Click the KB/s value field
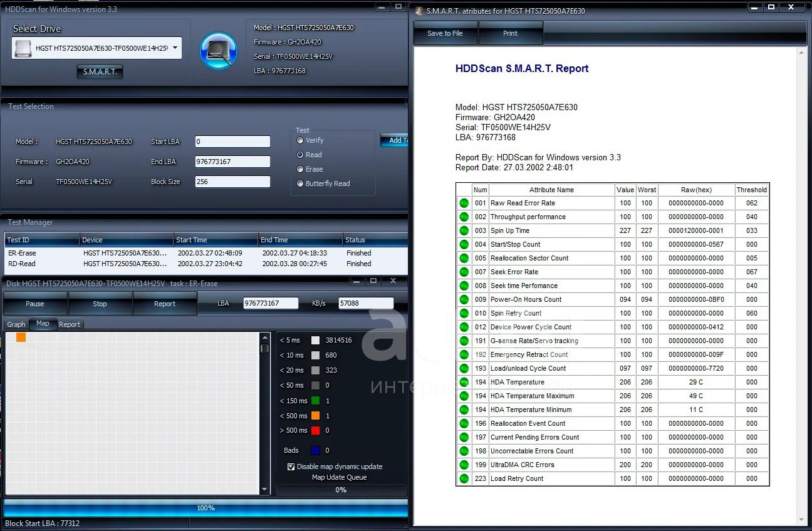Screen dimensions: 812x531 click(x=366, y=303)
